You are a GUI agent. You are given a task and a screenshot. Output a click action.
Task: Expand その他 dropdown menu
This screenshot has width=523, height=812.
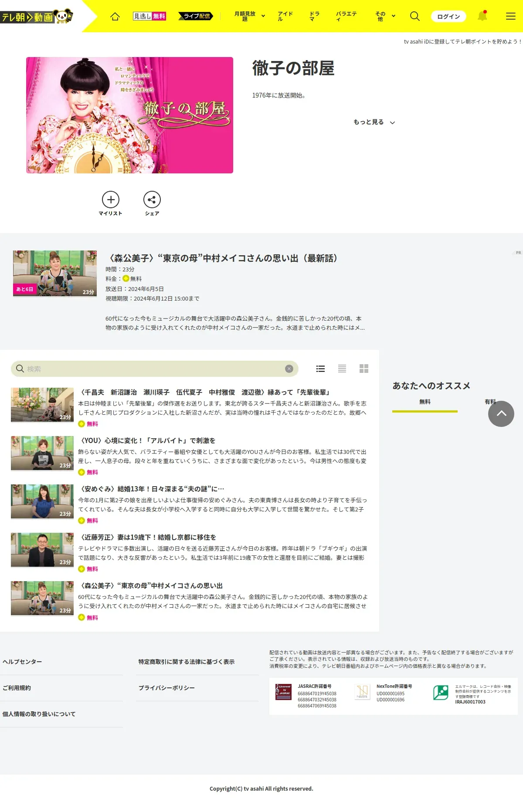385,16
